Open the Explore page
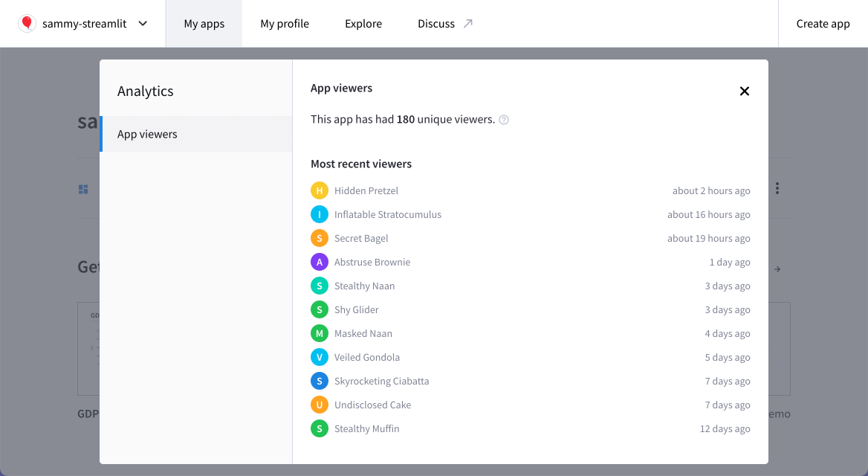Viewport: 868px width, 476px height. [x=363, y=23]
